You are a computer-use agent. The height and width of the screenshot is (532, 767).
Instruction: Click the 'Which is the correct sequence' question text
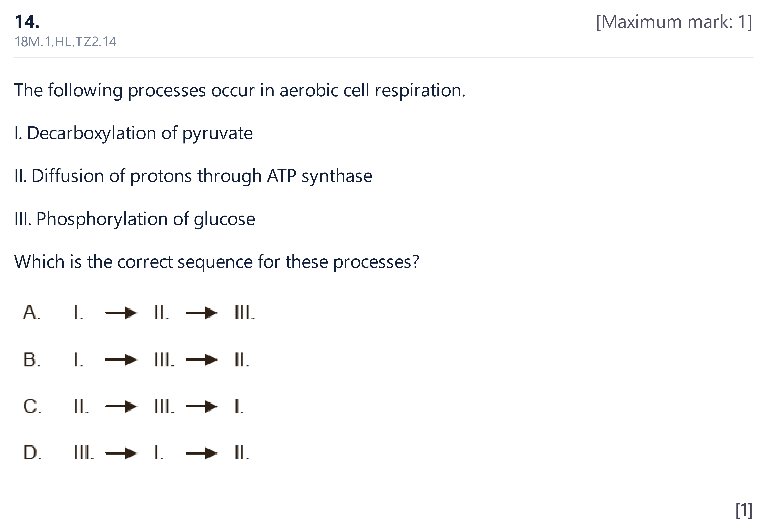tap(217, 262)
